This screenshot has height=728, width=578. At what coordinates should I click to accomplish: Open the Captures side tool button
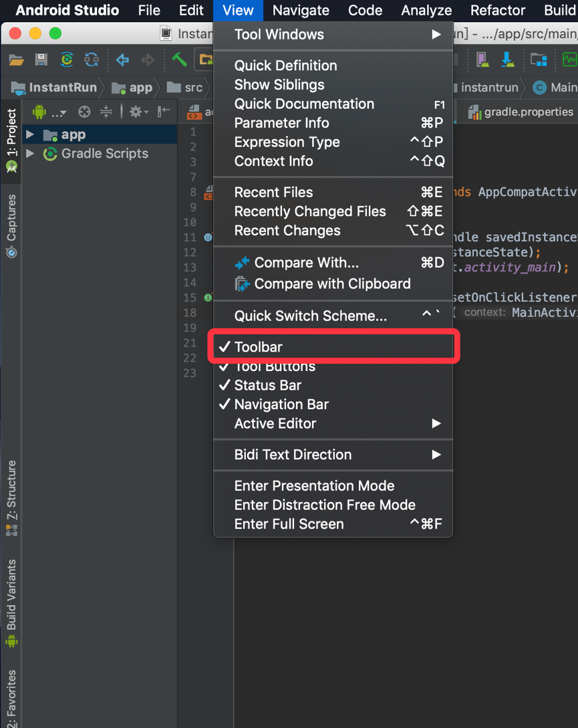[11, 226]
